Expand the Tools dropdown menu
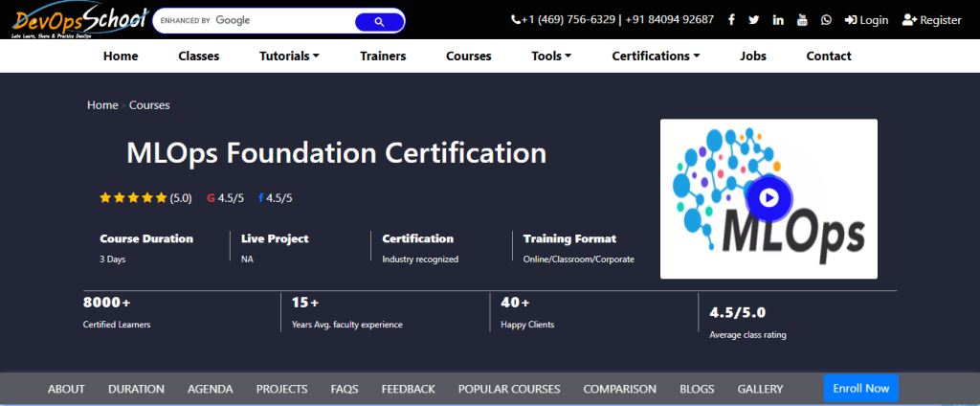The image size is (980, 406). 551,56
